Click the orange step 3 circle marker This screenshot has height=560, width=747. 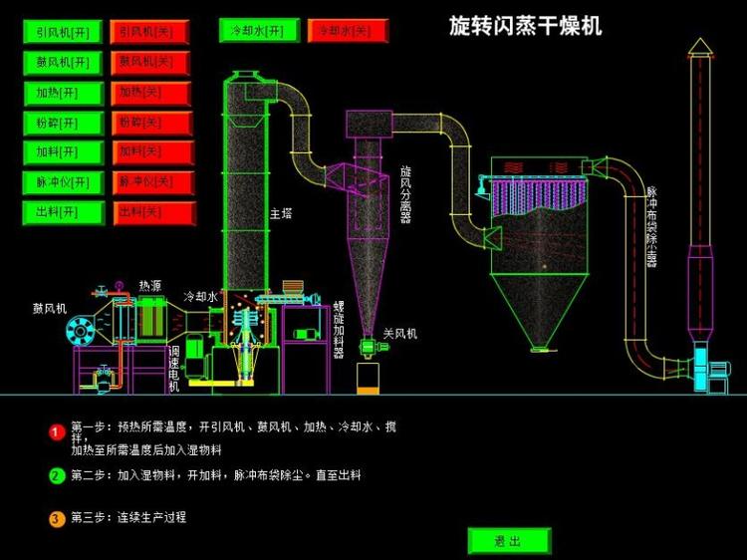coord(57,518)
